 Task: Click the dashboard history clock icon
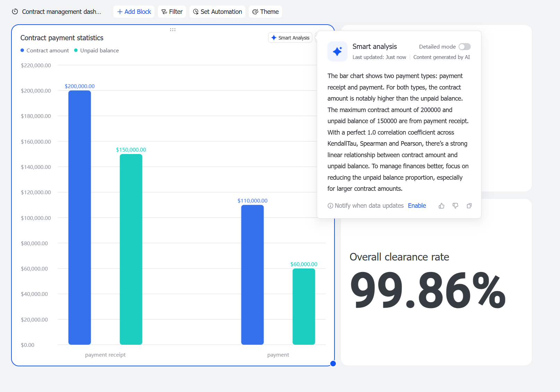pyautogui.click(x=15, y=12)
